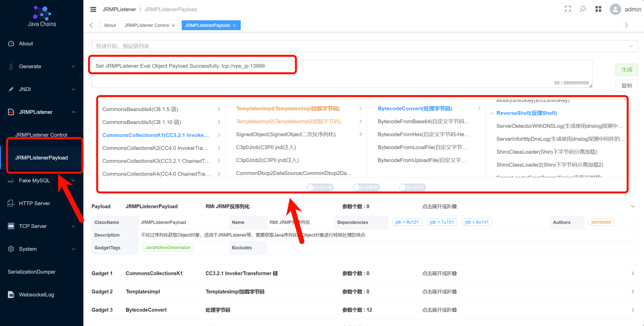Click the fullscreen icon in header
Viewport: 644px width, 326px height.
[568, 9]
